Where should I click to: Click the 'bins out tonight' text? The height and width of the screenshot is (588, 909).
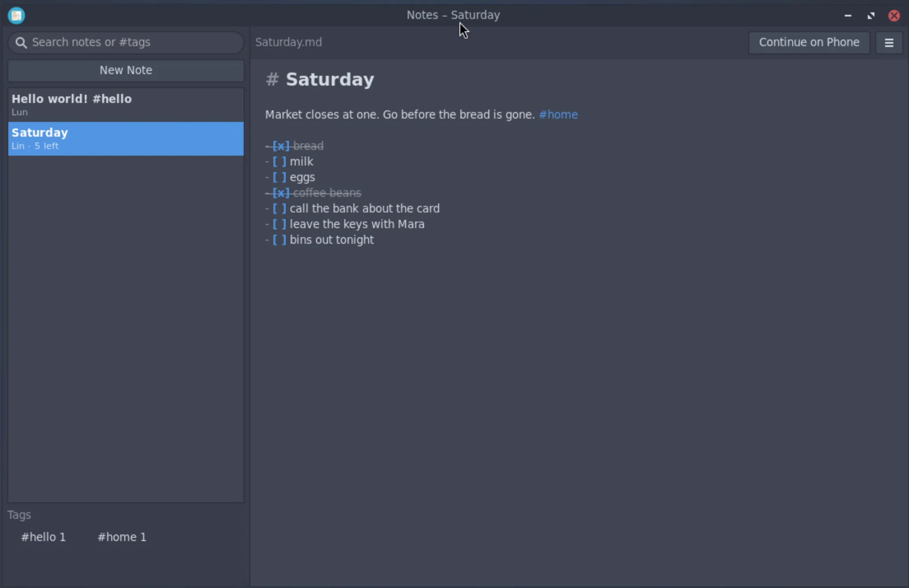coord(332,240)
